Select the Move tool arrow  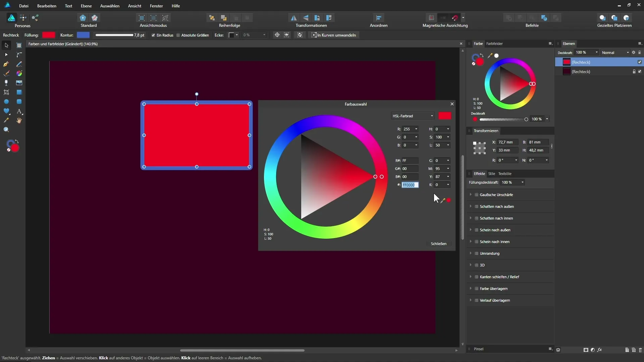[6, 45]
